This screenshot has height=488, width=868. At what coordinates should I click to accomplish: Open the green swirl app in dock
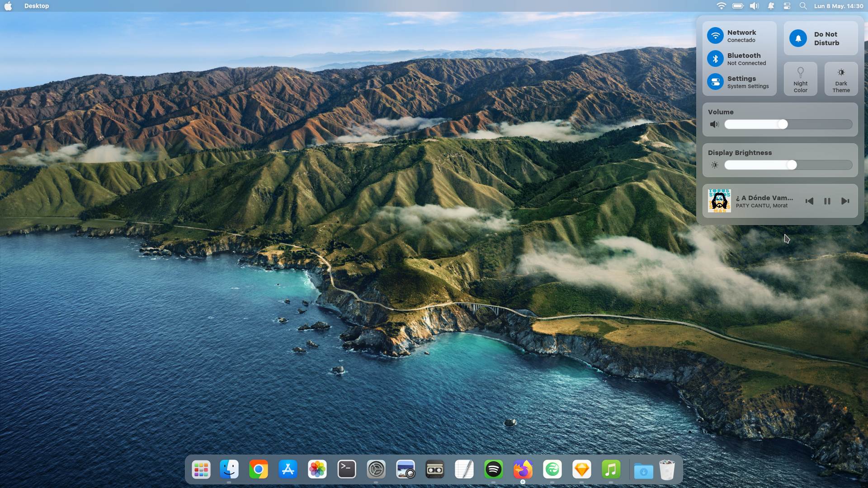pos(552,469)
